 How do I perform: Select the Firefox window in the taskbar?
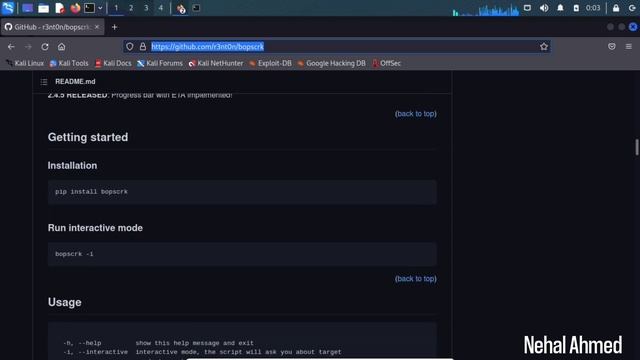tap(181, 8)
